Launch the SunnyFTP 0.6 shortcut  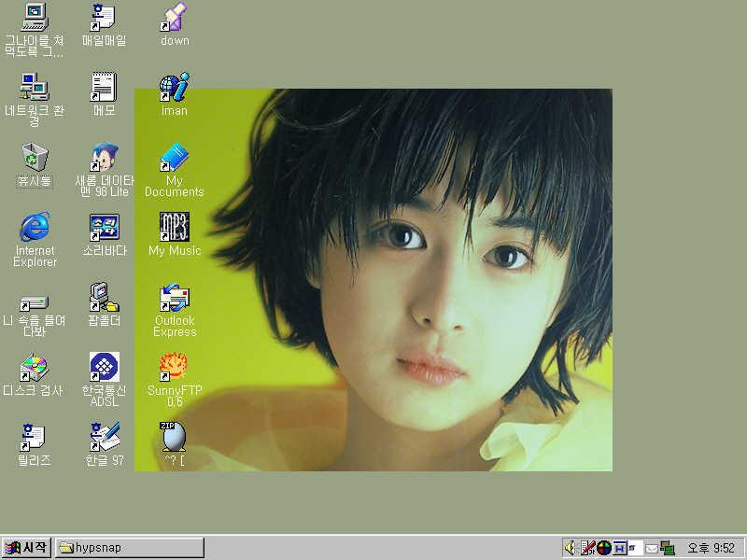175,368
